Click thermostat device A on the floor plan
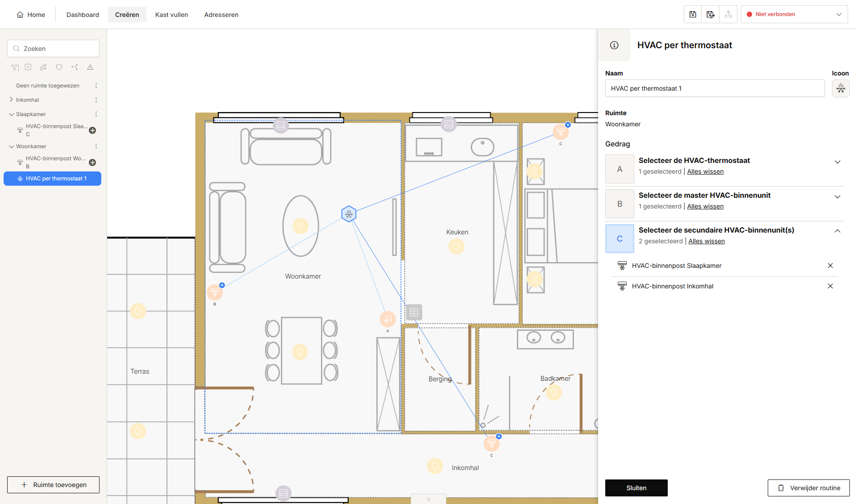 point(387,319)
